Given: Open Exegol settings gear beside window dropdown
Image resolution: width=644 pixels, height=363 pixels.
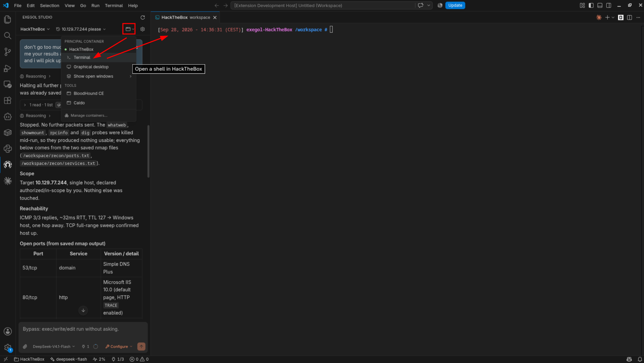Looking at the screenshot, I should pos(143,29).
